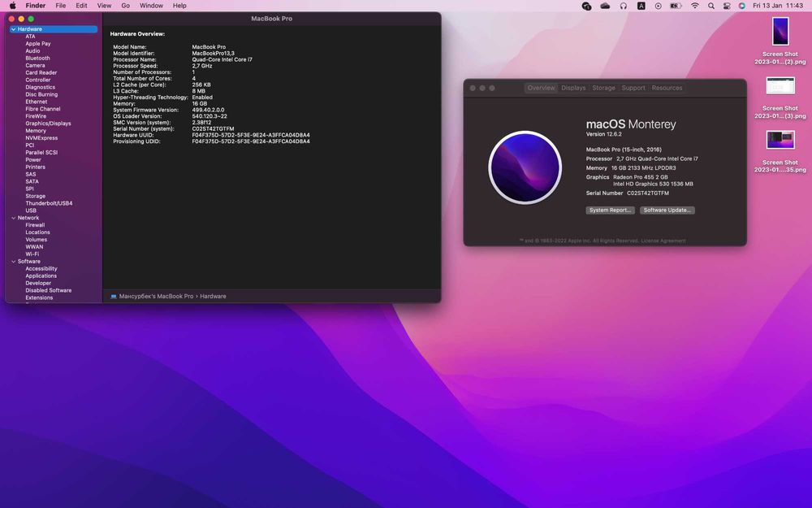Click the date and time clock
The image size is (812, 508).
tap(778, 6)
